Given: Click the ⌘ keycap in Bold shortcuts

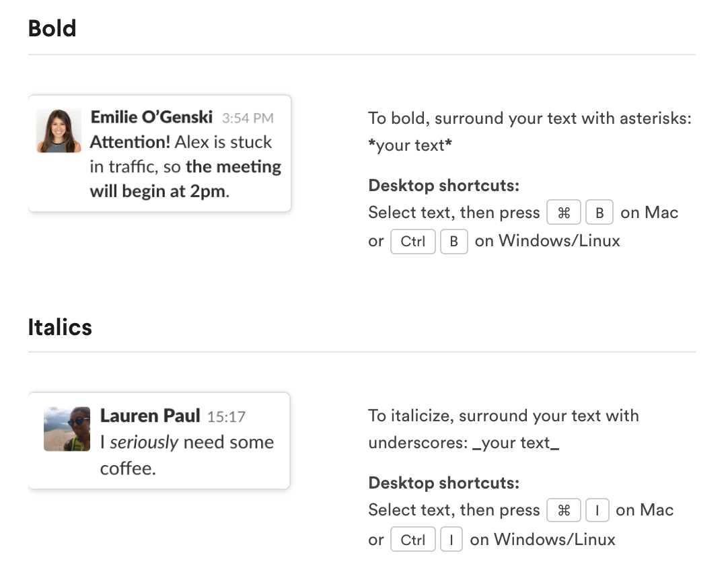Looking at the screenshot, I should click(564, 213).
